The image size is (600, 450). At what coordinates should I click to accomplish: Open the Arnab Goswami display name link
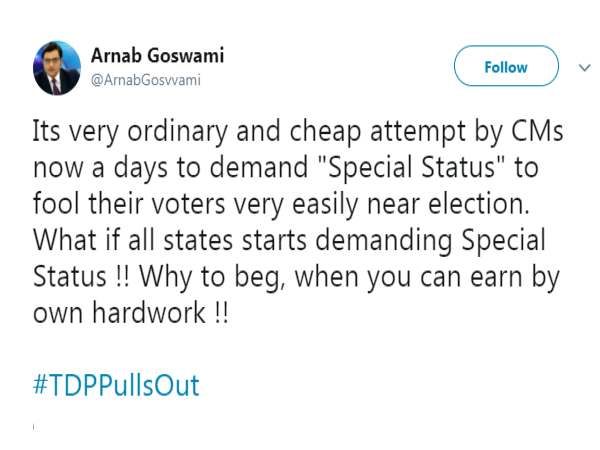(157, 56)
